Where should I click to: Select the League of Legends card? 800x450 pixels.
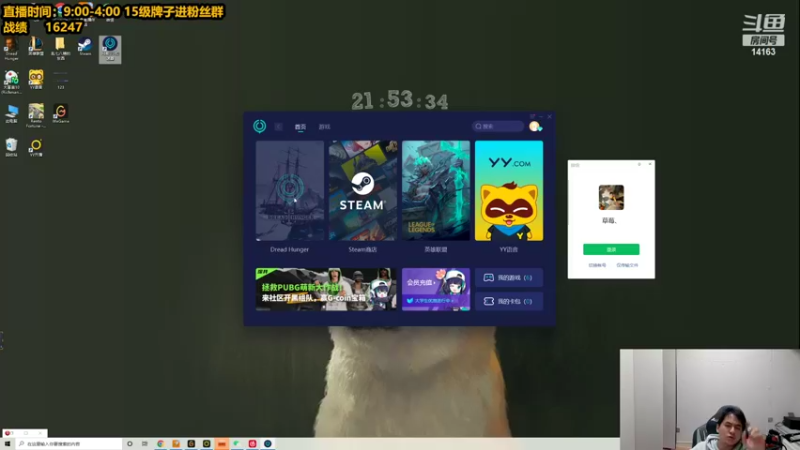coord(436,191)
